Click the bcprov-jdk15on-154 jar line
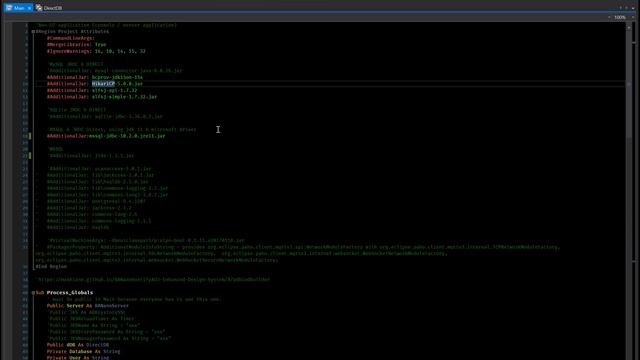The width and height of the screenshot is (640, 360). [x=95, y=77]
